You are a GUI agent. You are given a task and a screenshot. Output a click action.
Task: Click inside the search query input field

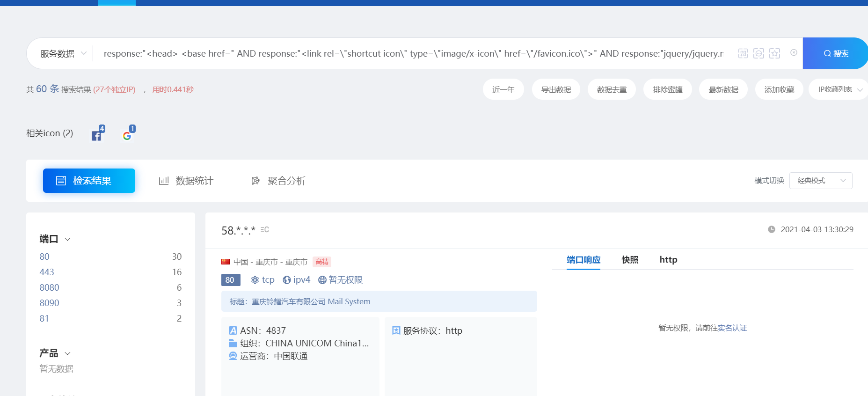pyautogui.click(x=414, y=53)
